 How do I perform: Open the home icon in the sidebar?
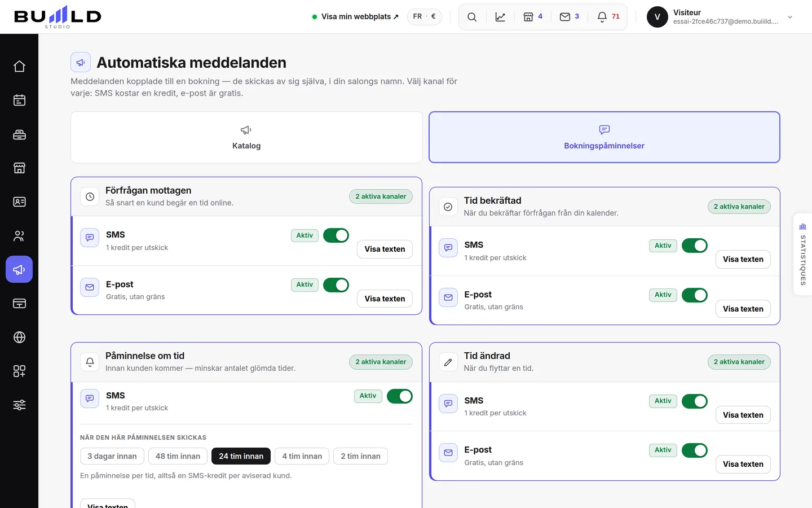pyautogui.click(x=19, y=66)
